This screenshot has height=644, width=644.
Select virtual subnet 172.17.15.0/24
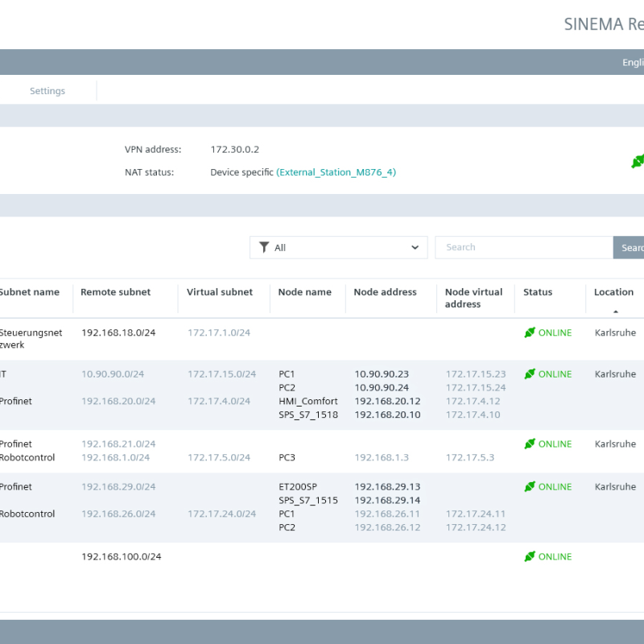[222, 374]
